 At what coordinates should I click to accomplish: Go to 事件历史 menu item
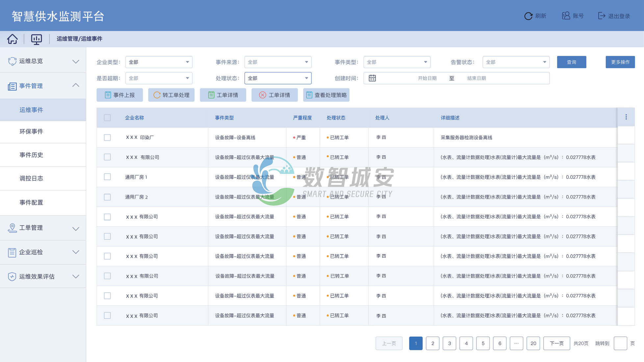click(x=31, y=155)
